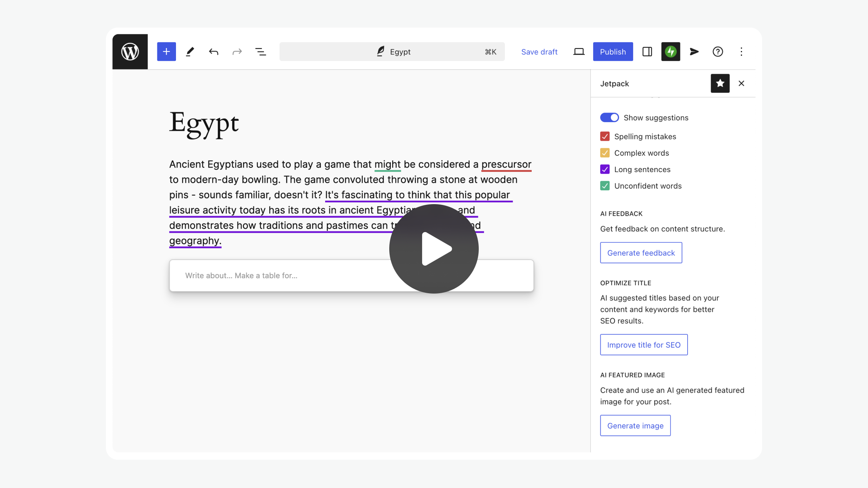Viewport: 868px width, 488px height.
Task: Open the WordPress logo menu
Action: click(x=130, y=51)
